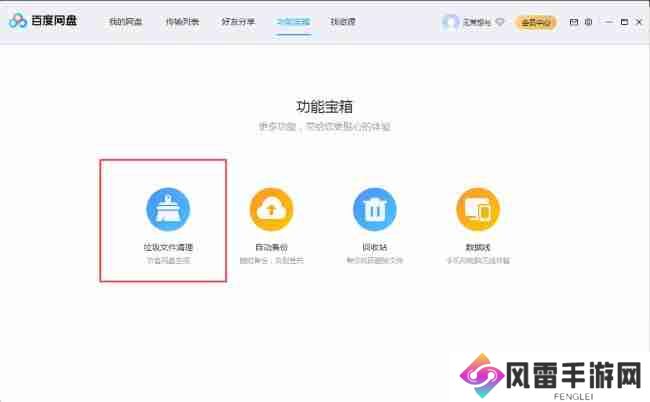Open the recycle bin trash can icon

tap(375, 209)
